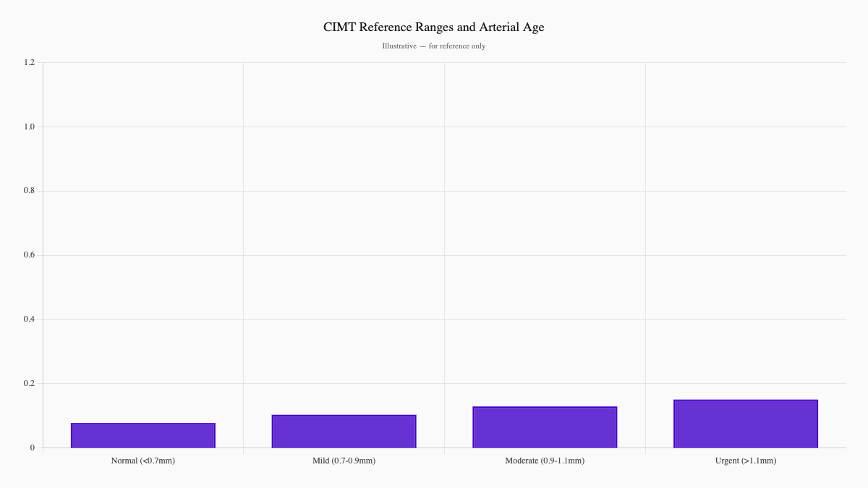Select the Normal (<0.7mm) bar
This screenshot has width=868, height=488.
coord(142,434)
